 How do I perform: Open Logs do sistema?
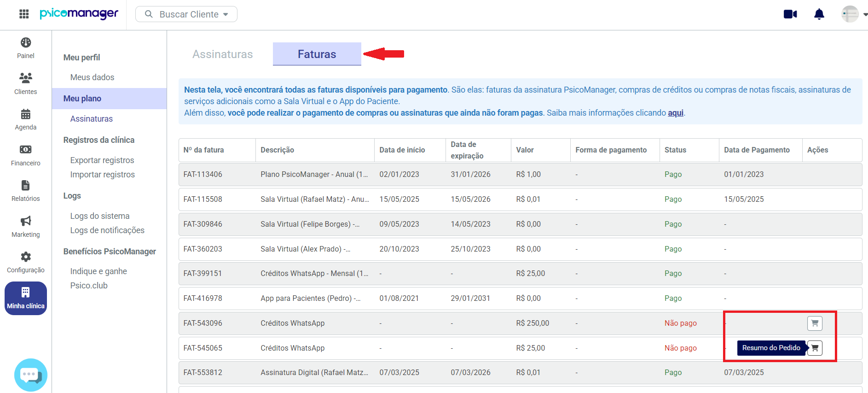coord(100,216)
